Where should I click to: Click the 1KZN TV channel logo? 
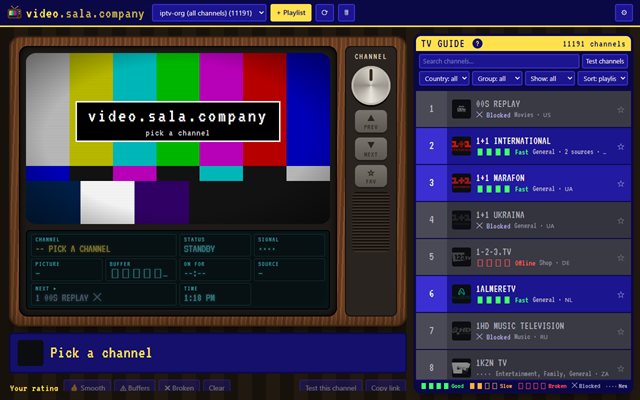461,368
